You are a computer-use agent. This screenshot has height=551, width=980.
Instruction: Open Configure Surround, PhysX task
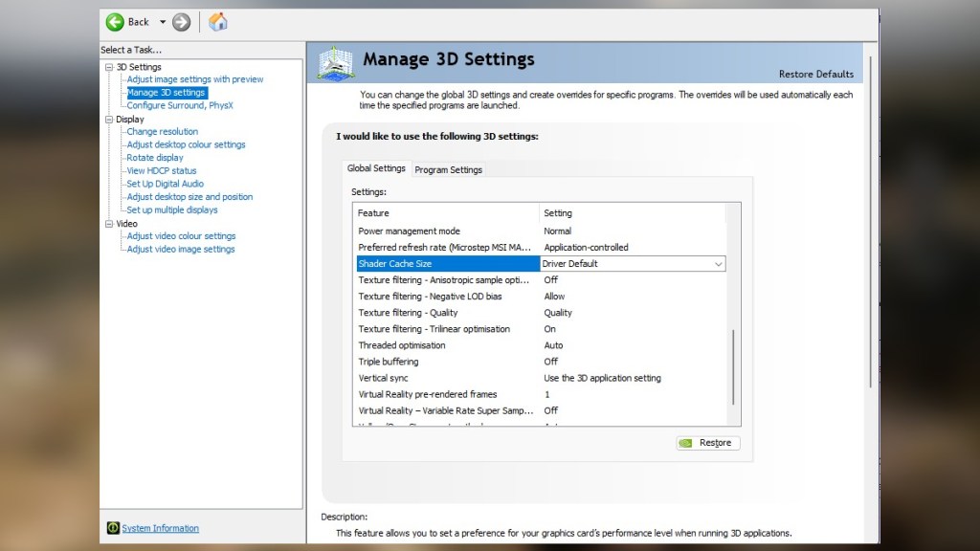180,105
